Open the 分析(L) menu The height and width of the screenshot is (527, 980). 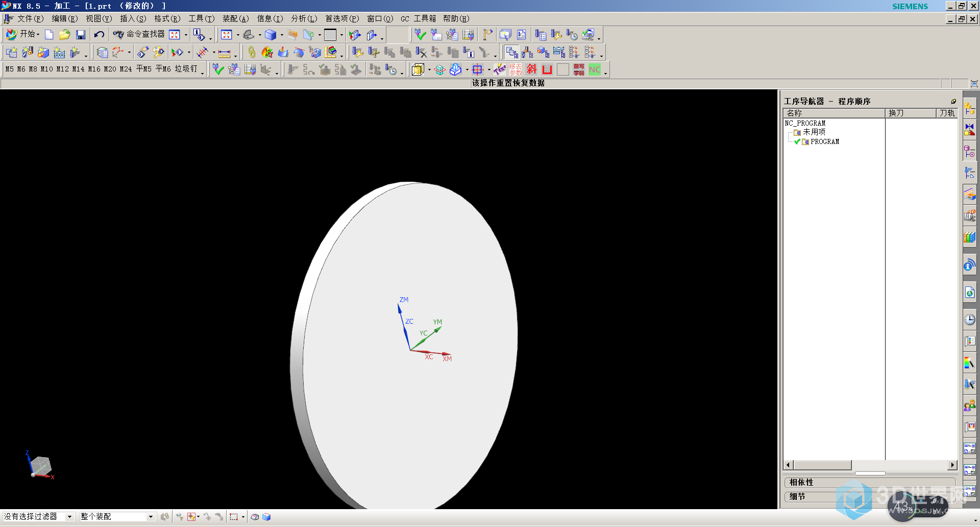point(304,19)
